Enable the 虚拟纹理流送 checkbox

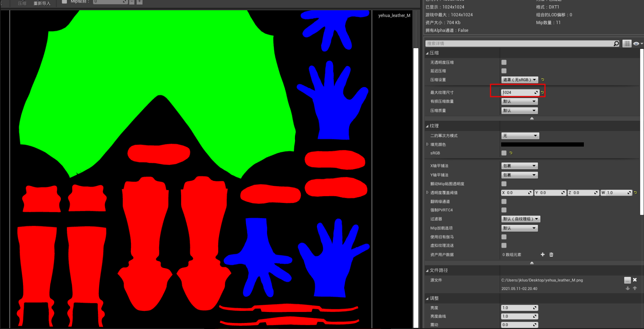504,245
